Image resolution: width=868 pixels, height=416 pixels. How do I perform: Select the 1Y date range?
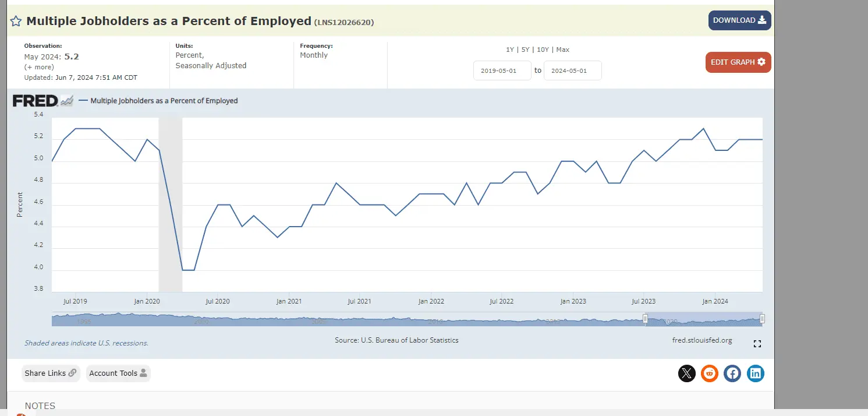(510, 50)
